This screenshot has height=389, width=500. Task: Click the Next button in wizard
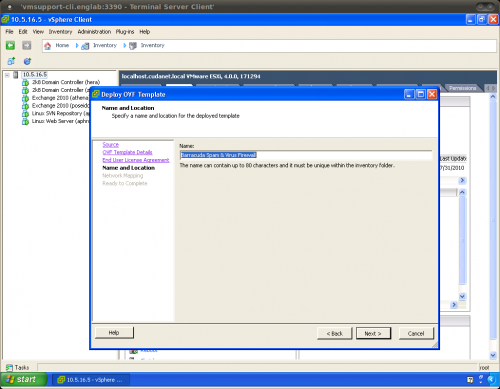(x=373, y=333)
